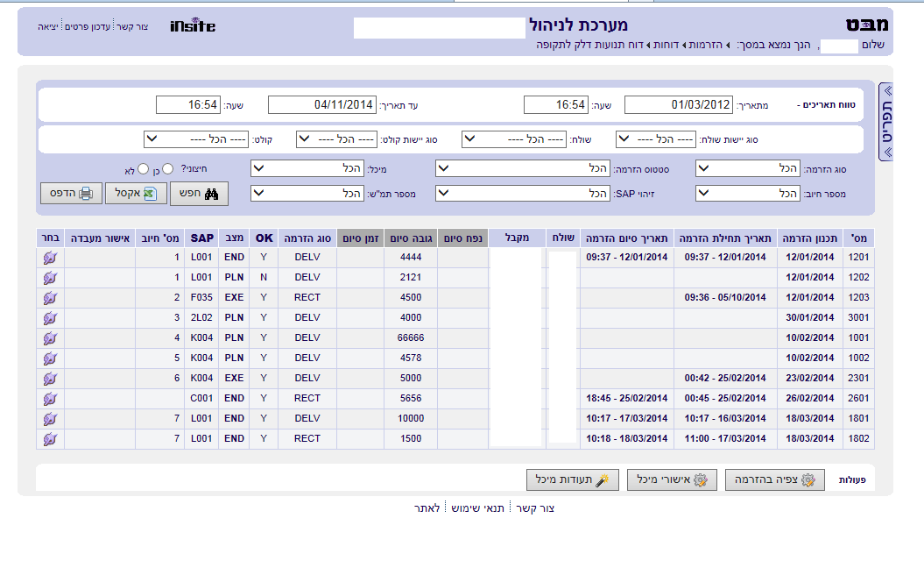
Task: Open the סוג יישות שולח dropdown
Action: 657,139
